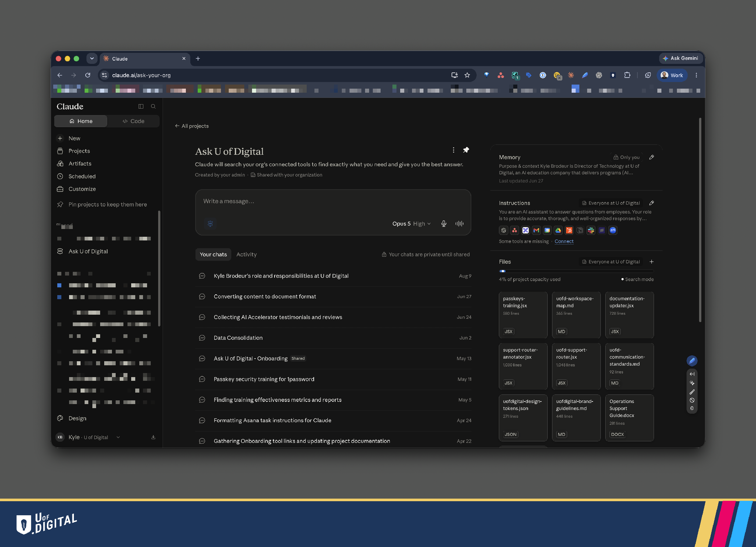
Task: Open Customize in the sidebar
Action: [82, 189]
